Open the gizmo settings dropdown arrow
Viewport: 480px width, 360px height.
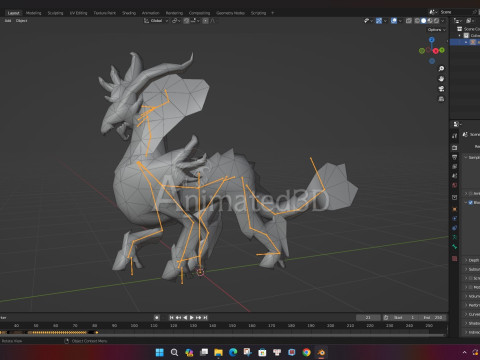click(385, 21)
